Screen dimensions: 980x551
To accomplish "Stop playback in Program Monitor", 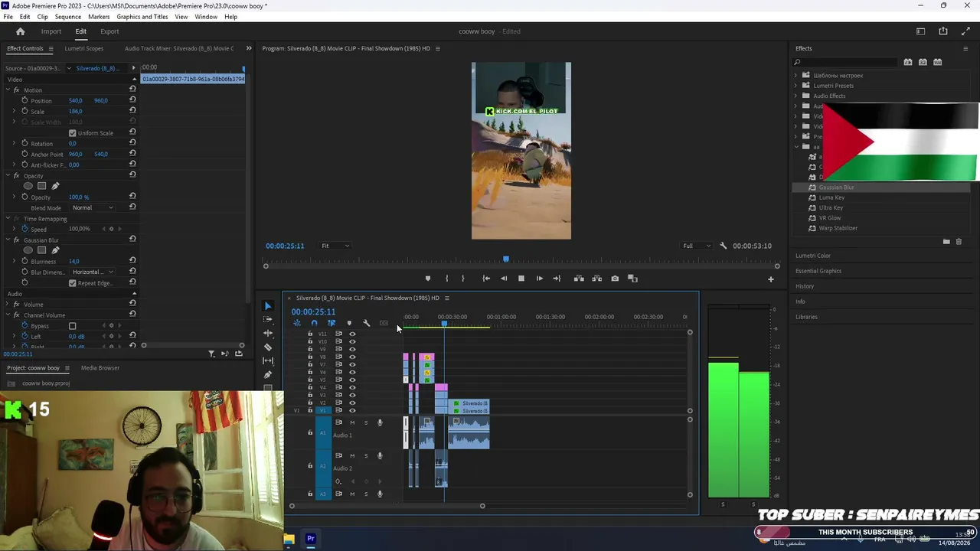I will point(521,279).
